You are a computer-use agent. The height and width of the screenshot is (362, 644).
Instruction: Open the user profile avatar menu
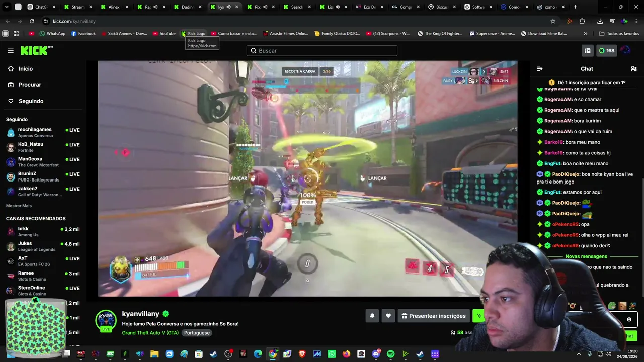(625, 51)
